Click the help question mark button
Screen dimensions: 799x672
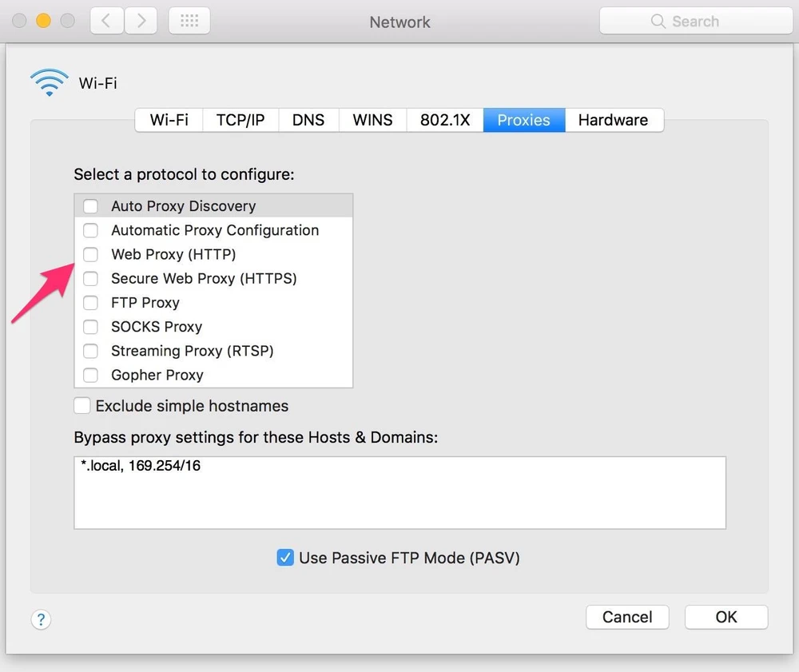click(x=41, y=619)
